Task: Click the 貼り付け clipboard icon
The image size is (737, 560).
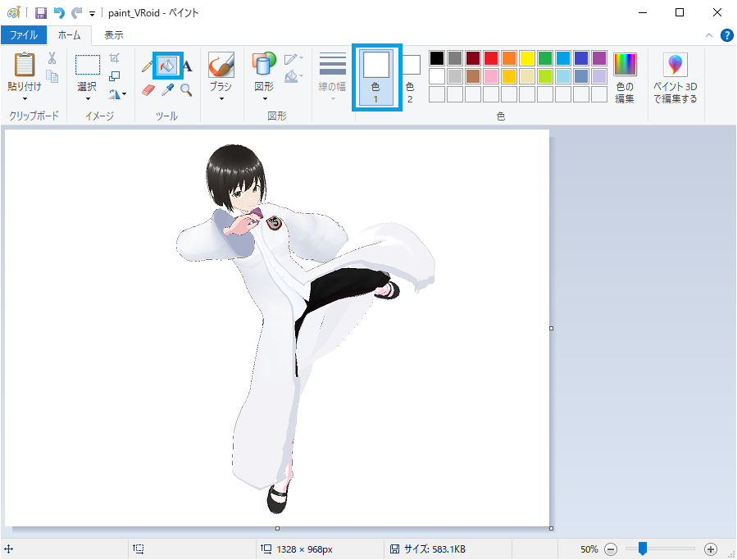Action: (x=25, y=65)
